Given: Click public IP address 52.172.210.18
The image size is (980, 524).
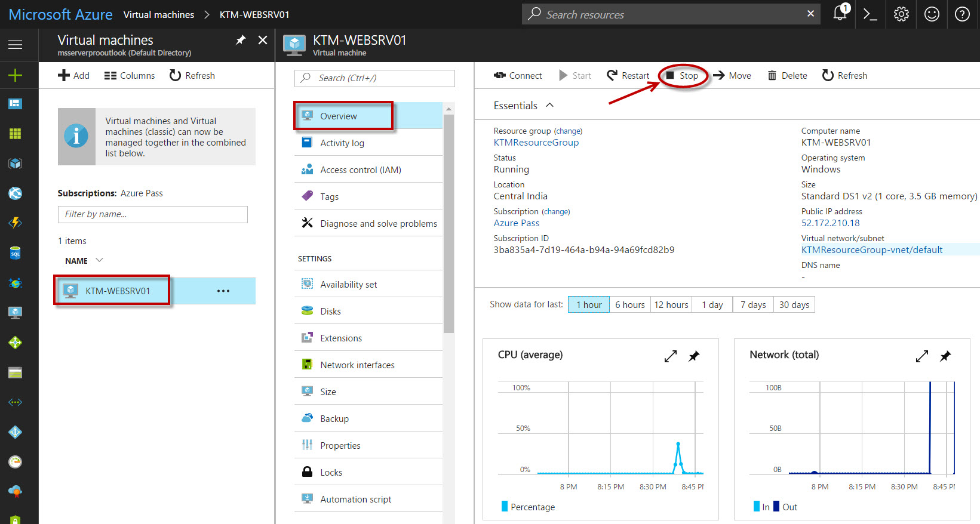Looking at the screenshot, I should (830, 223).
